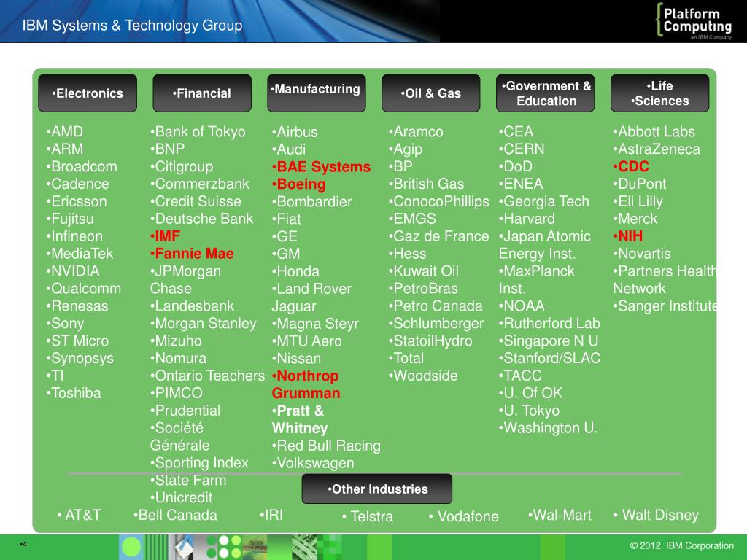Click the Vodafone entry
The width and height of the screenshot is (747, 560).
(x=463, y=516)
